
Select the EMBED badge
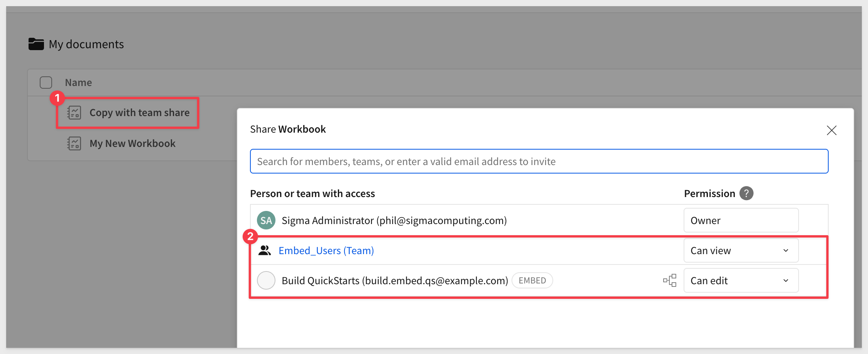(532, 280)
